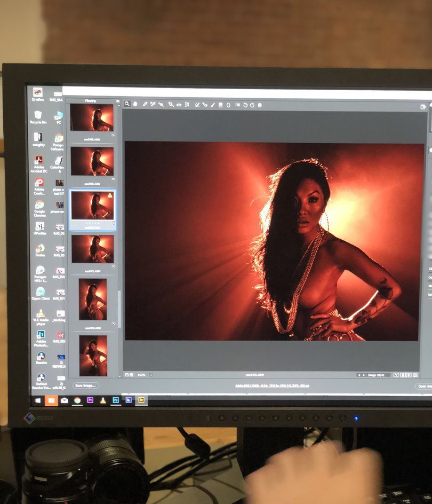432x504 pixels.
Task: Click the trash icon to mark for deletion
Action: pyautogui.click(x=260, y=105)
